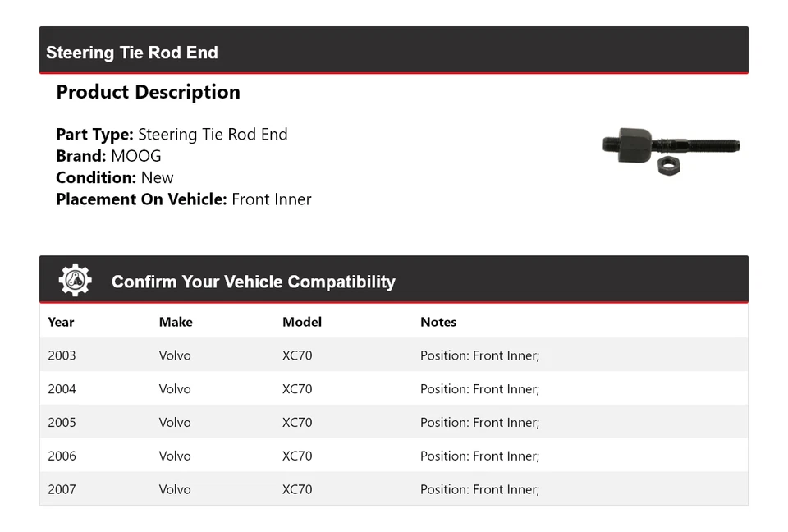
Task: Click the Product Description heading
Action: click(148, 92)
